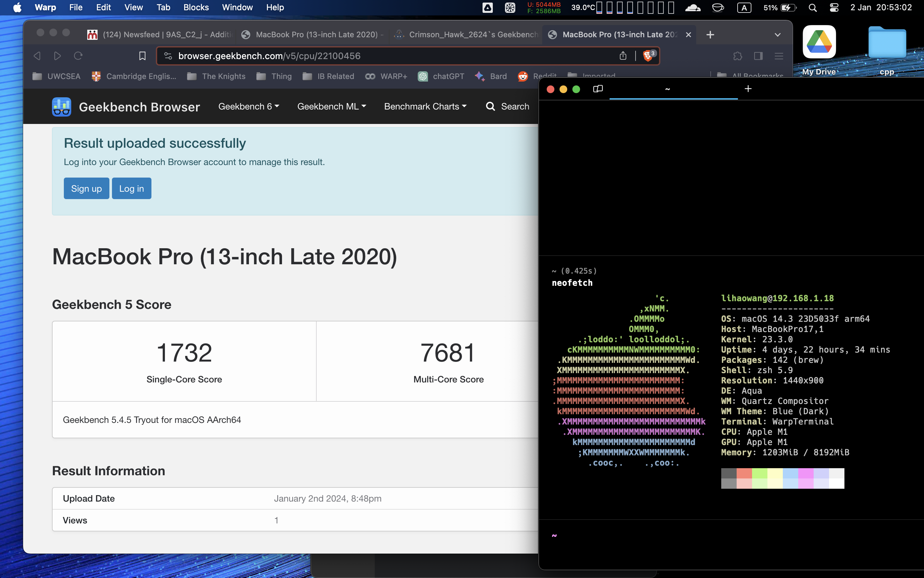This screenshot has height=578, width=924.
Task: Click the Cloudflare cloud menu bar icon
Action: point(693,7)
